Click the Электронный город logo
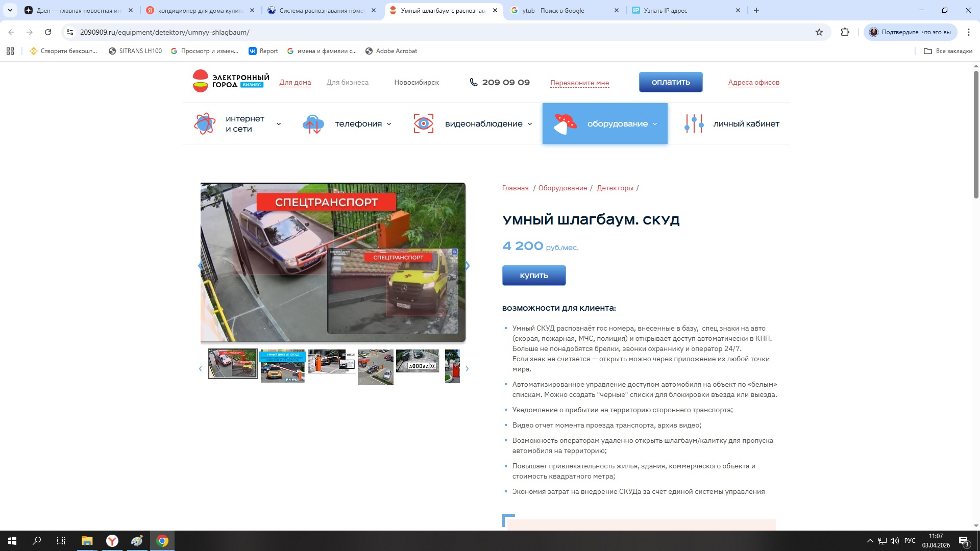Screen dimensions: 980x551 click(231, 82)
